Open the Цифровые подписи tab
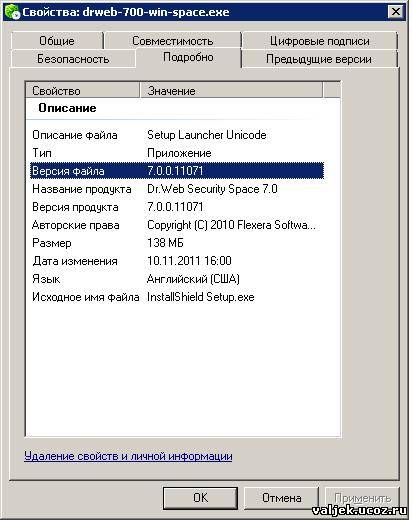The height and width of the screenshot is (520, 412). pyautogui.click(x=319, y=41)
